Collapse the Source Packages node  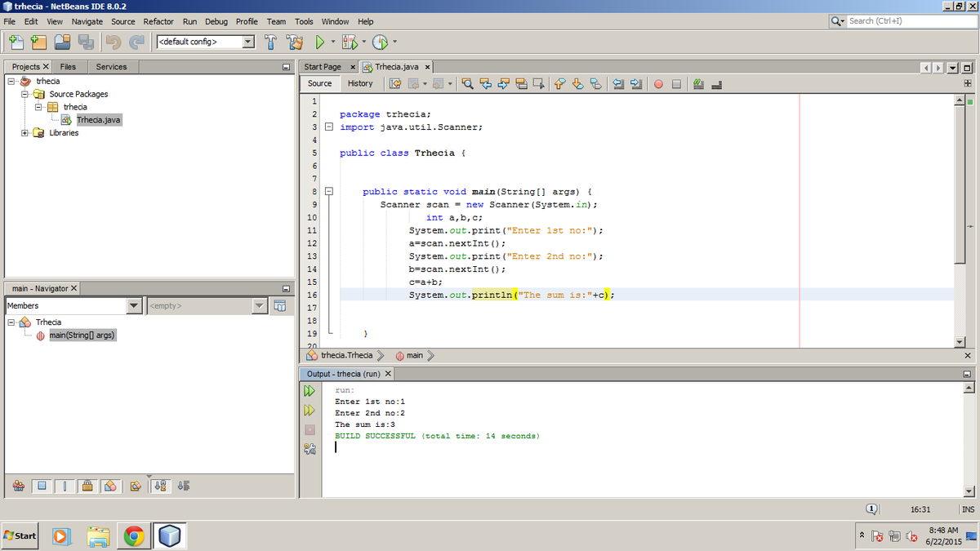point(25,94)
